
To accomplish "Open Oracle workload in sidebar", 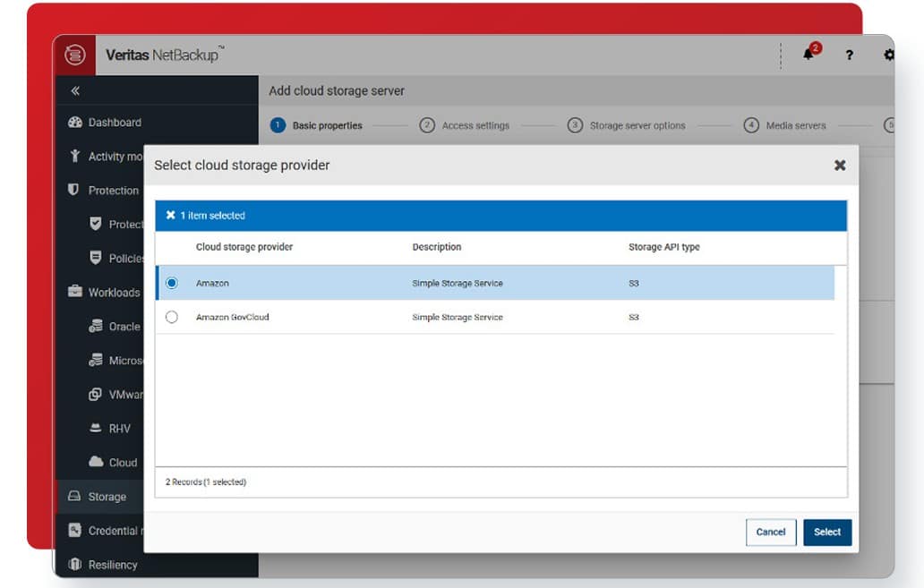I will (124, 327).
